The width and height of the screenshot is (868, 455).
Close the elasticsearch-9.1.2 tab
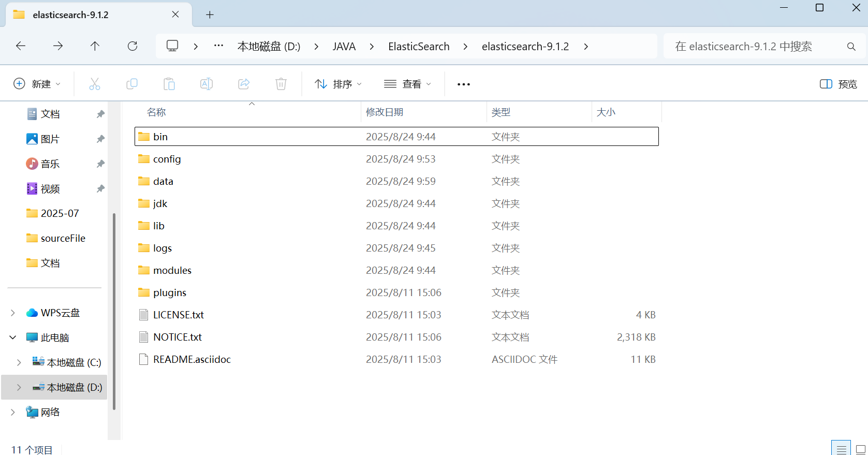click(175, 14)
